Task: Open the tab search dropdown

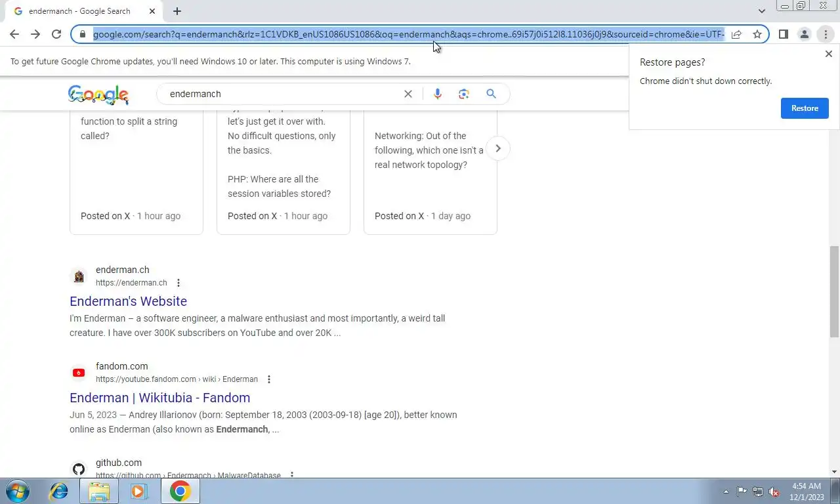Action: pyautogui.click(x=761, y=11)
